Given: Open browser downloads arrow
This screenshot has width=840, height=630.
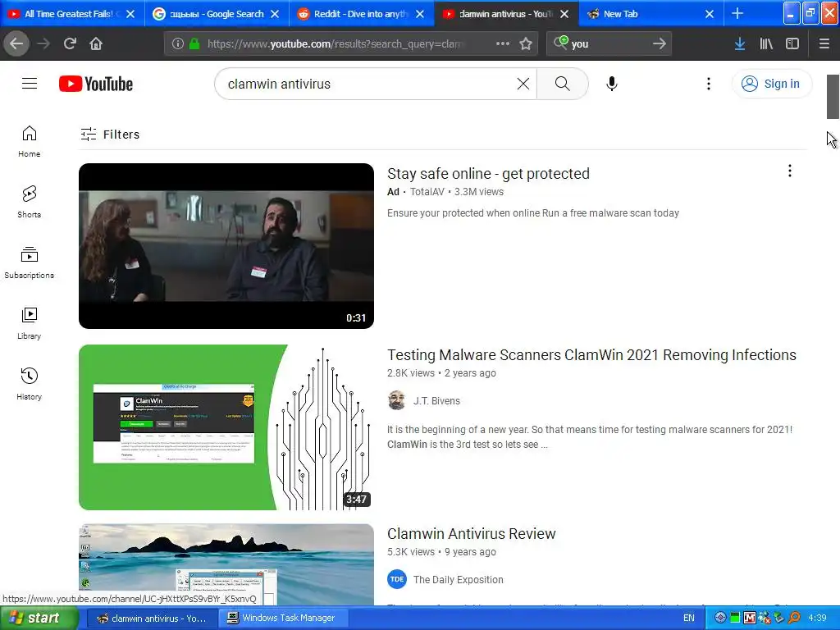Looking at the screenshot, I should pyautogui.click(x=739, y=43).
